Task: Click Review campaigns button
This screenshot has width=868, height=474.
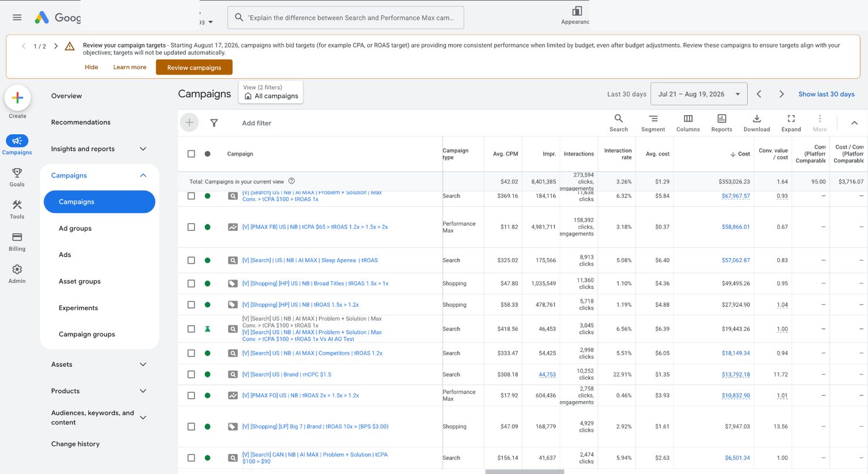Action: [x=194, y=67]
